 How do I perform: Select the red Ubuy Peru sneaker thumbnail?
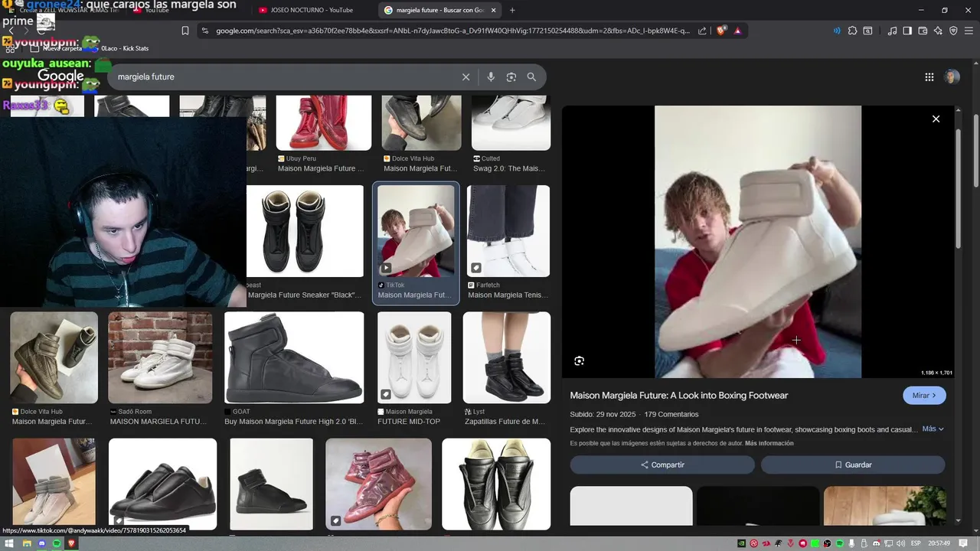(x=323, y=122)
